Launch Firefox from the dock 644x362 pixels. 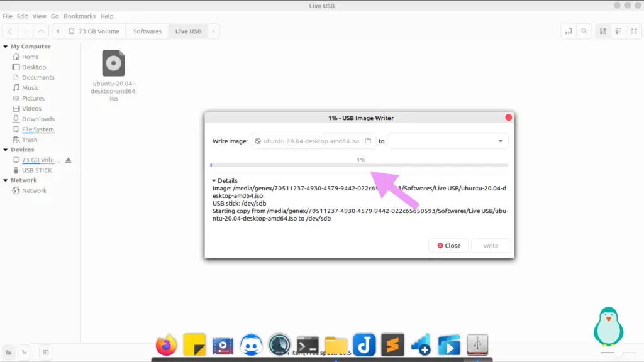pyautogui.click(x=166, y=345)
